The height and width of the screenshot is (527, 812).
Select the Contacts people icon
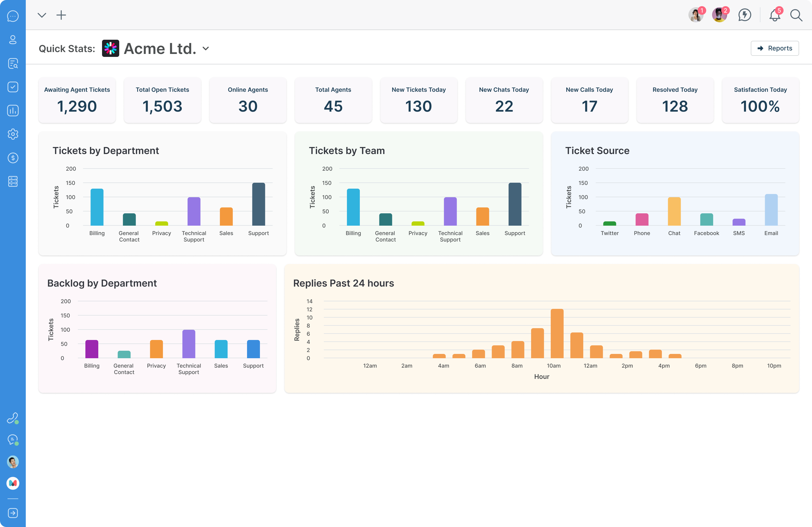pyautogui.click(x=13, y=39)
